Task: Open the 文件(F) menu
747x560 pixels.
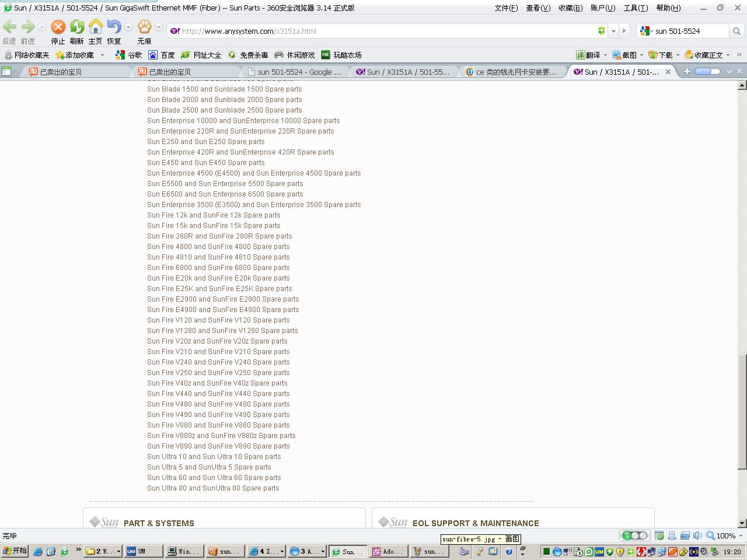Action: [506, 8]
